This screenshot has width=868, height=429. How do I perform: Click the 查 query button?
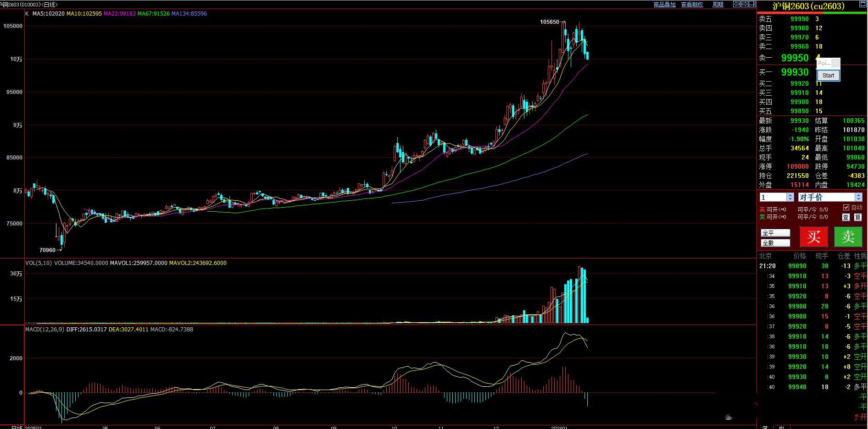pyautogui.click(x=846, y=217)
